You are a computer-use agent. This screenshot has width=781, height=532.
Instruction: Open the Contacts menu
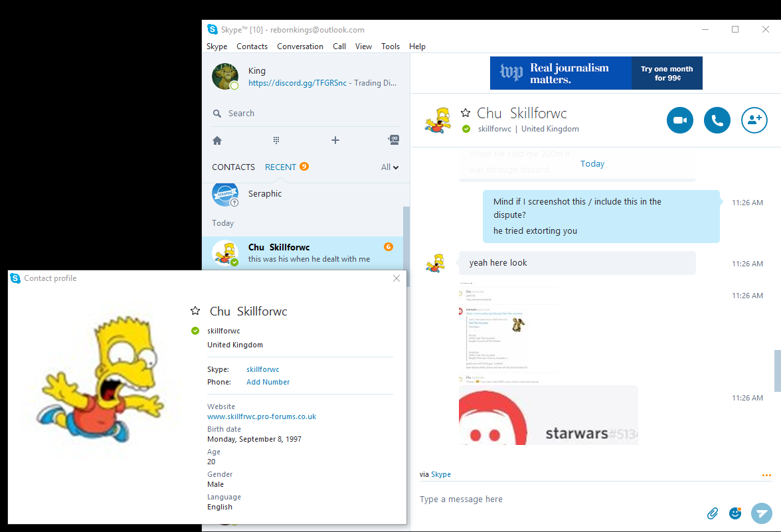(x=252, y=46)
